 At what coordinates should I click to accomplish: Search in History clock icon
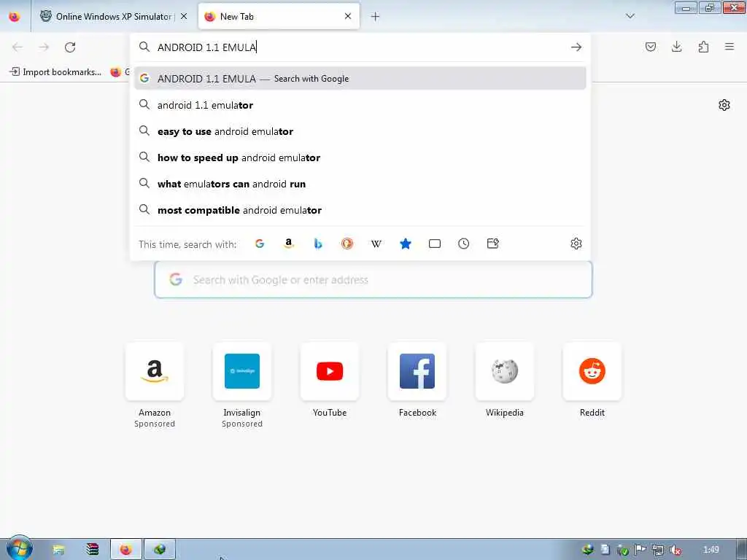[463, 244]
